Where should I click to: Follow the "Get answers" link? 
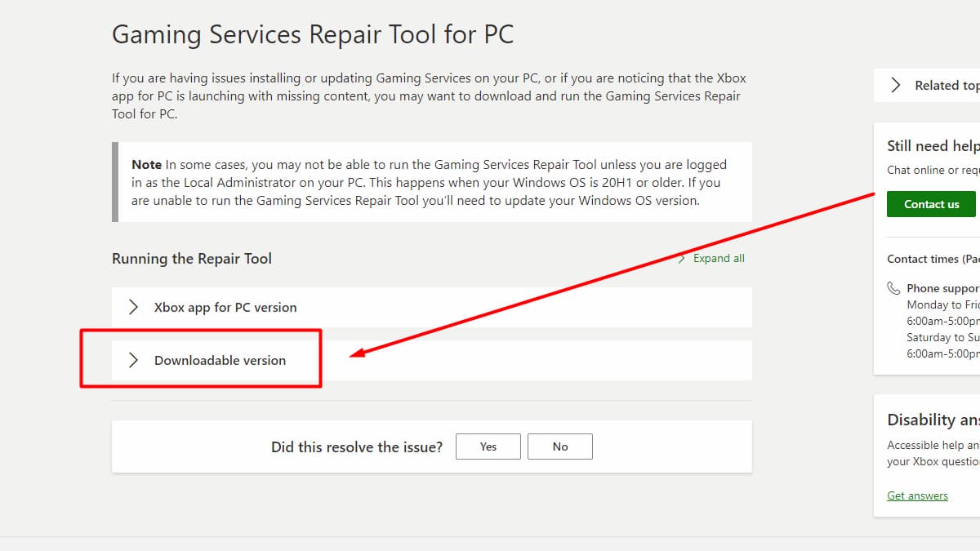917,495
